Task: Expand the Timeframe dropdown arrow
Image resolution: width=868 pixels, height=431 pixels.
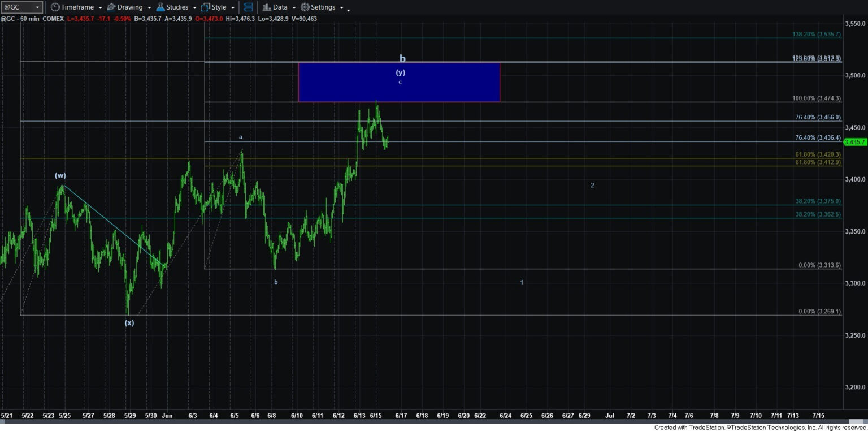Action: [100, 8]
